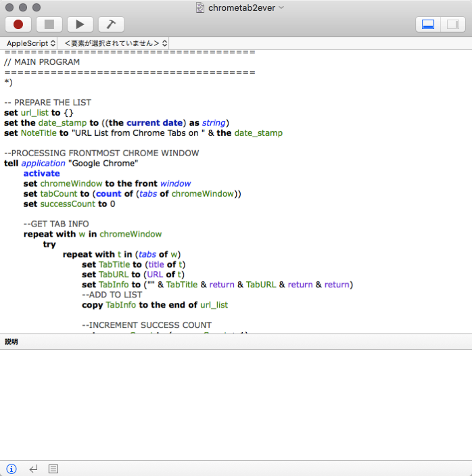Image resolution: width=472 pixels, height=476 pixels.
Task: Click 'TabURL' in 'set TabURL to' line
Action: tap(114, 275)
